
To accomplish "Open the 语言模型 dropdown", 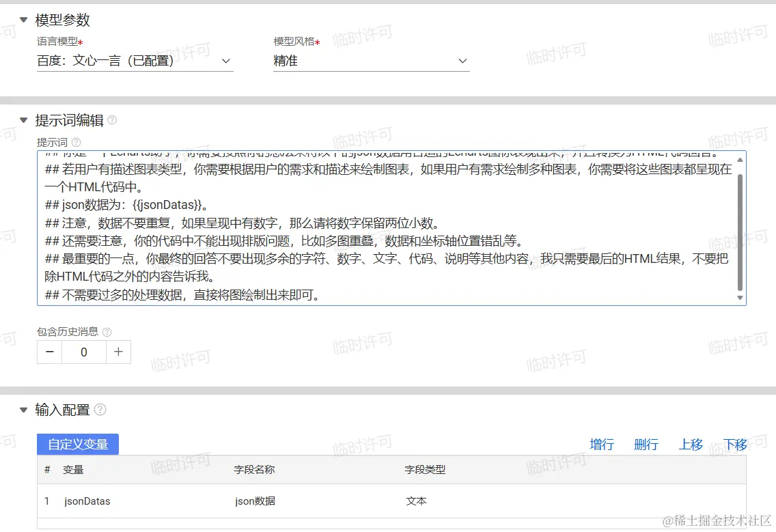I will click(x=135, y=61).
